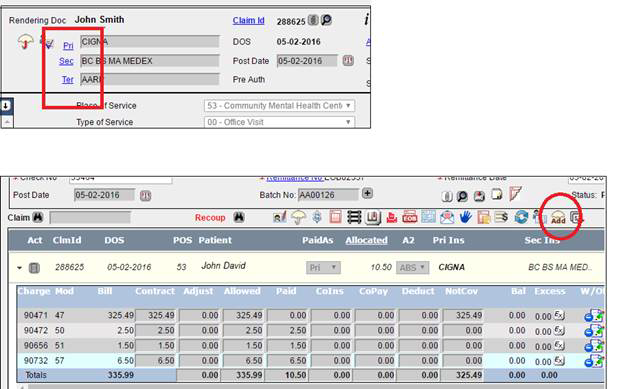Image resolution: width=623 pixels, height=389 pixels.
Task: Click the Claim Id link
Action: tap(248, 20)
